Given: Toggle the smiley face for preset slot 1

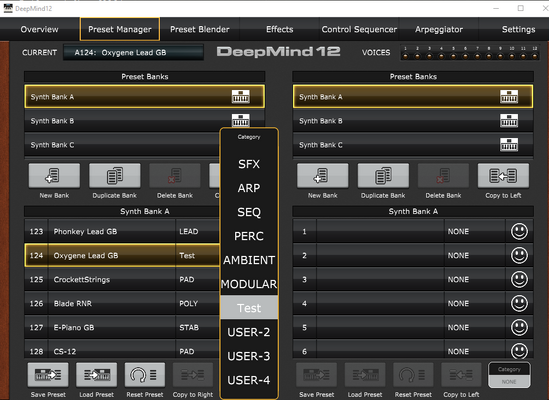Looking at the screenshot, I should 519,232.
